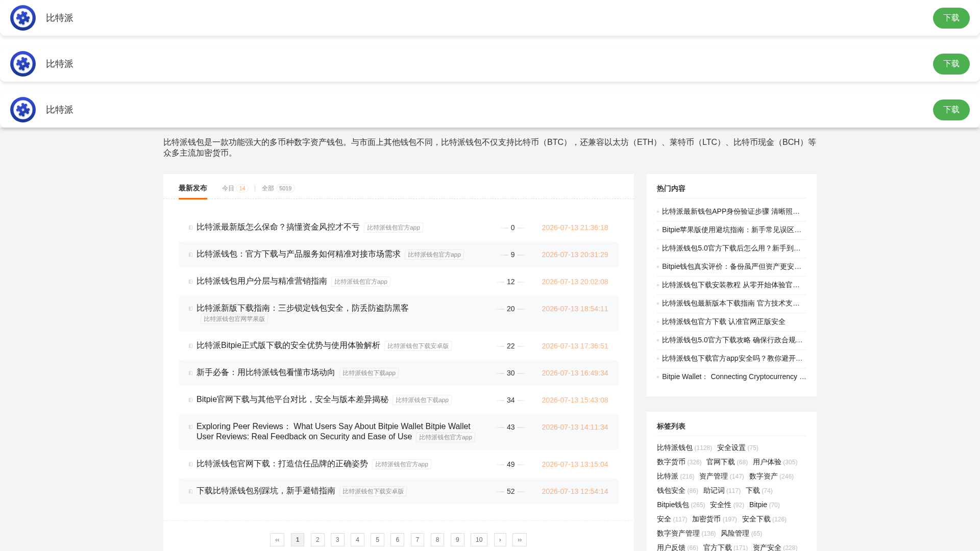Go to page 2
Viewport: 980px width, 551px height.
317,540
